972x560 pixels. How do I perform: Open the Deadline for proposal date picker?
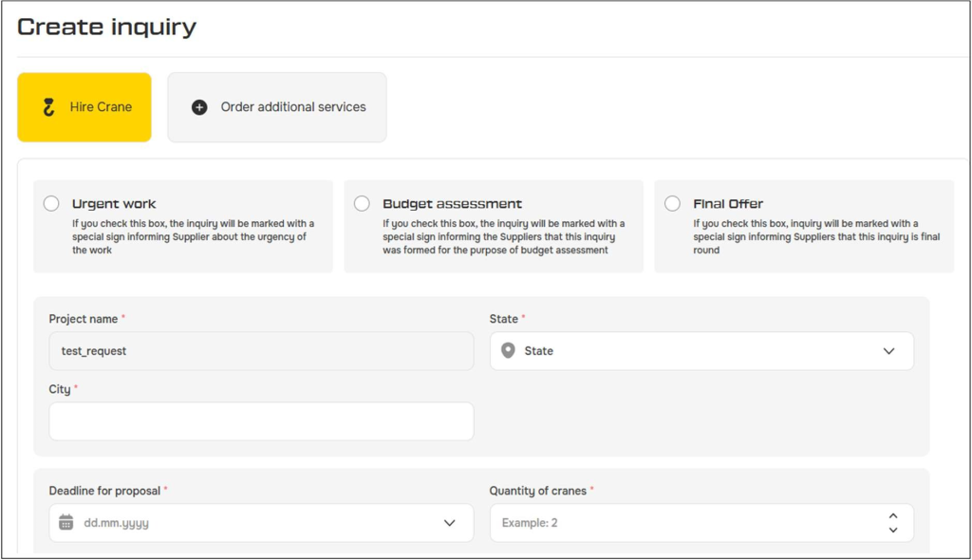click(262, 523)
